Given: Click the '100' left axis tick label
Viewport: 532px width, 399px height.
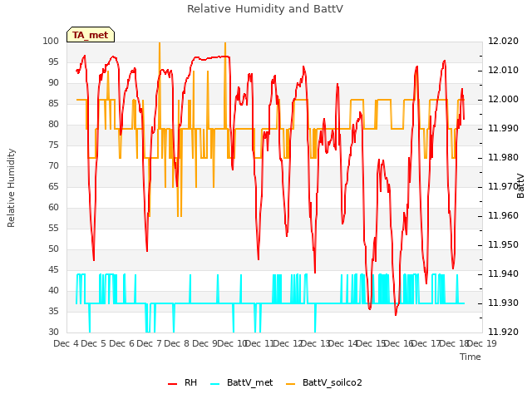Looking at the screenshot, I should pyautogui.click(x=51, y=41).
